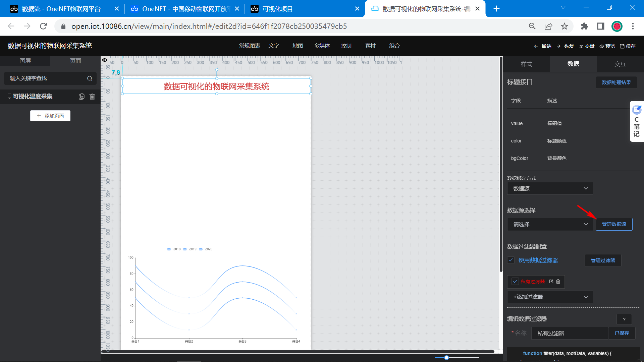
Task: Uncheck 使用数据过滤器 checkbox
Action: tap(511, 260)
